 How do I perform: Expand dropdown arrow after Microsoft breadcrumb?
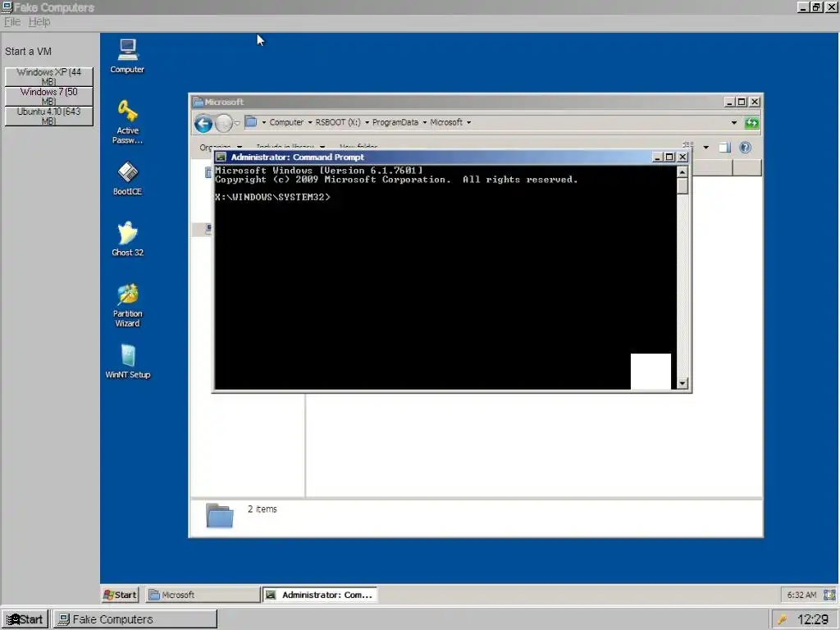(x=468, y=123)
